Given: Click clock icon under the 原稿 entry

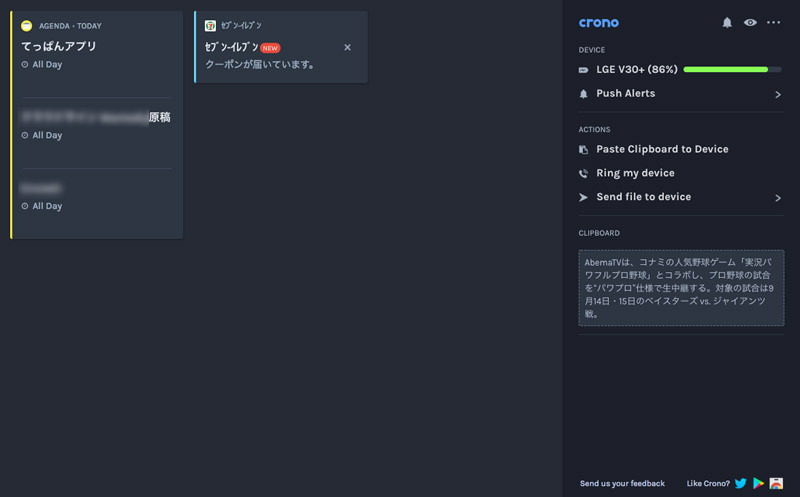Looking at the screenshot, I should click(24, 135).
